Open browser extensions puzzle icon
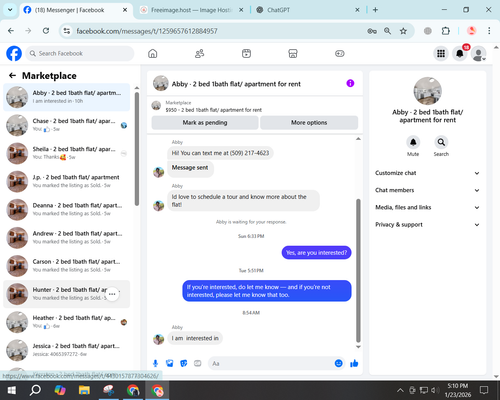This screenshot has width=500, height=400. coord(446,31)
